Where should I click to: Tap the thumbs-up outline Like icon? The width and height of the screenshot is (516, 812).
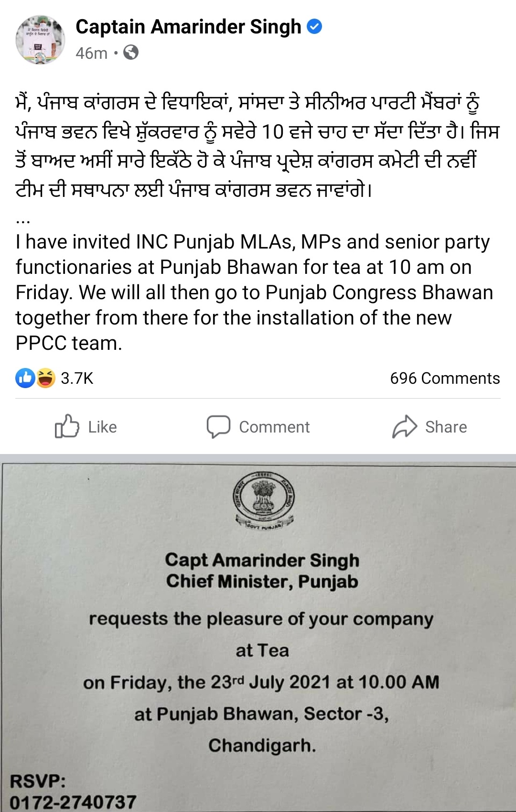(66, 426)
